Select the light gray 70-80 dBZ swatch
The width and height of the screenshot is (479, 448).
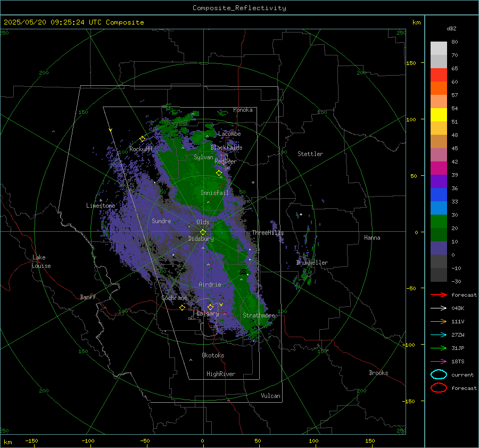(439, 48)
